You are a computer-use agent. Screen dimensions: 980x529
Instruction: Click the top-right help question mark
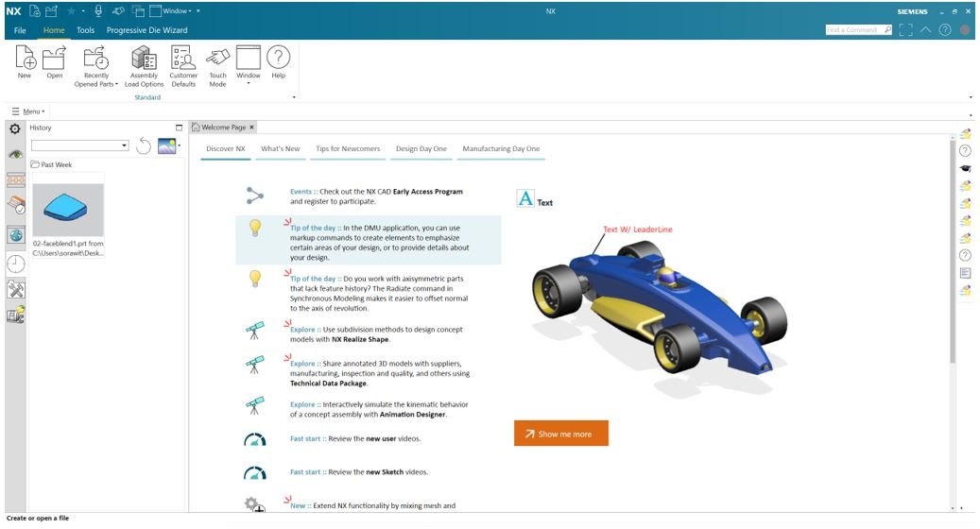point(945,29)
